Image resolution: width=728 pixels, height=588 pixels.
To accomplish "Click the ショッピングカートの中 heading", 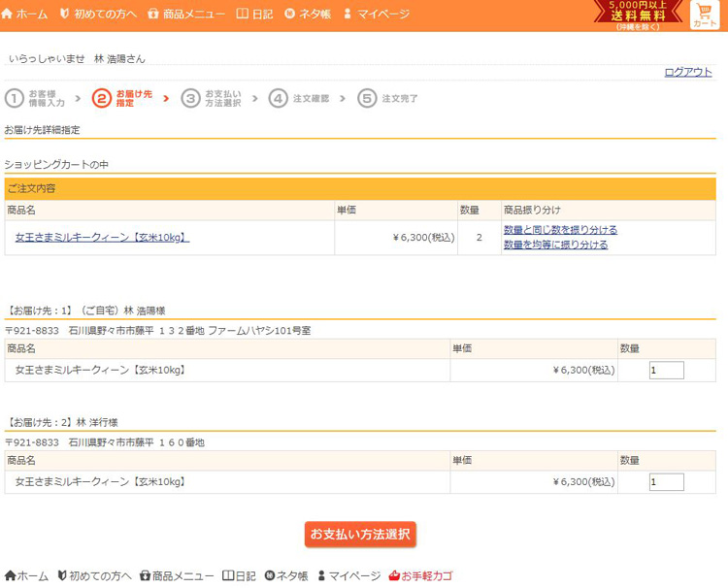I will click(x=56, y=164).
